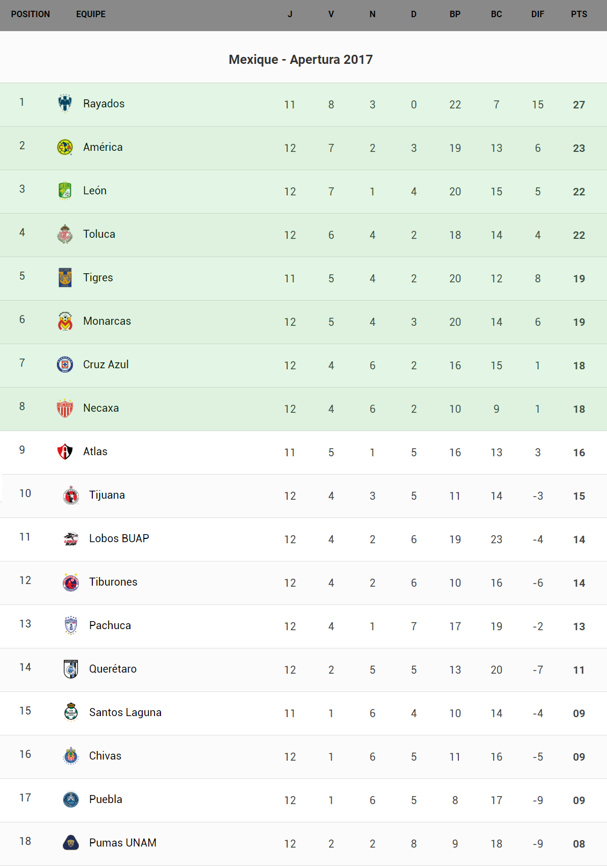Screen dimensions: 607x868
Task: Click the Monarcas club logo
Action: pos(65,321)
